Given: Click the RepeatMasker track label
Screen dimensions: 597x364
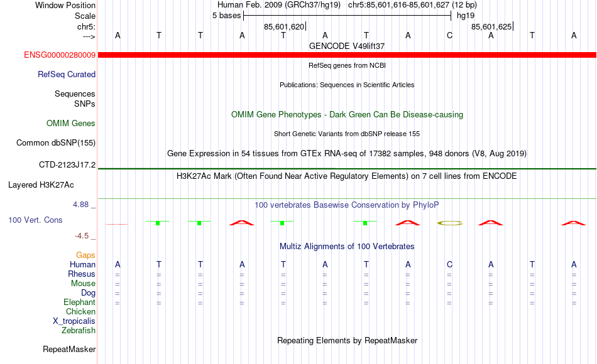Looking at the screenshot, I should coord(69,349).
